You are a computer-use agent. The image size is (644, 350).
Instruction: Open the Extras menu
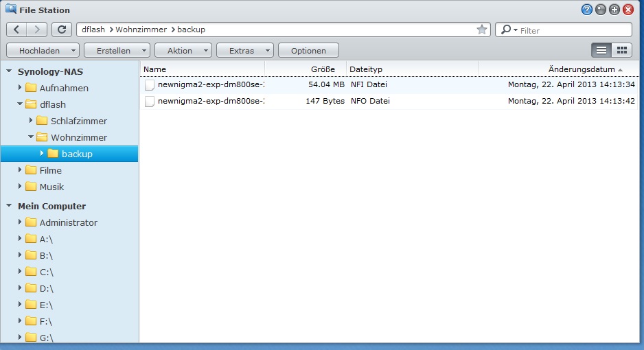pyautogui.click(x=244, y=51)
